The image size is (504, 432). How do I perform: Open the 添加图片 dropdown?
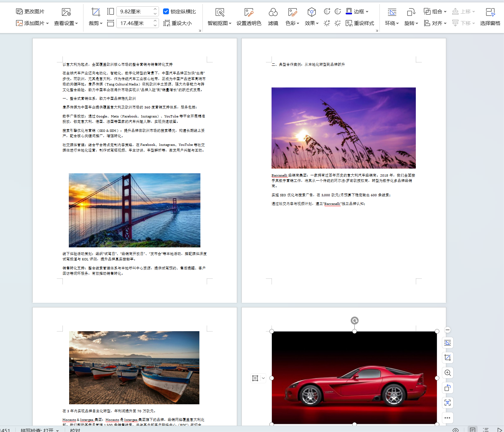tap(32, 23)
